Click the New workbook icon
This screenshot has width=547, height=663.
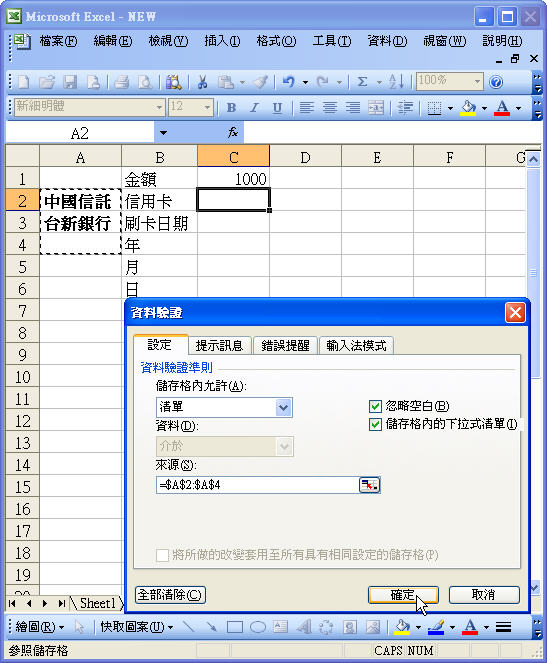[x=24, y=82]
